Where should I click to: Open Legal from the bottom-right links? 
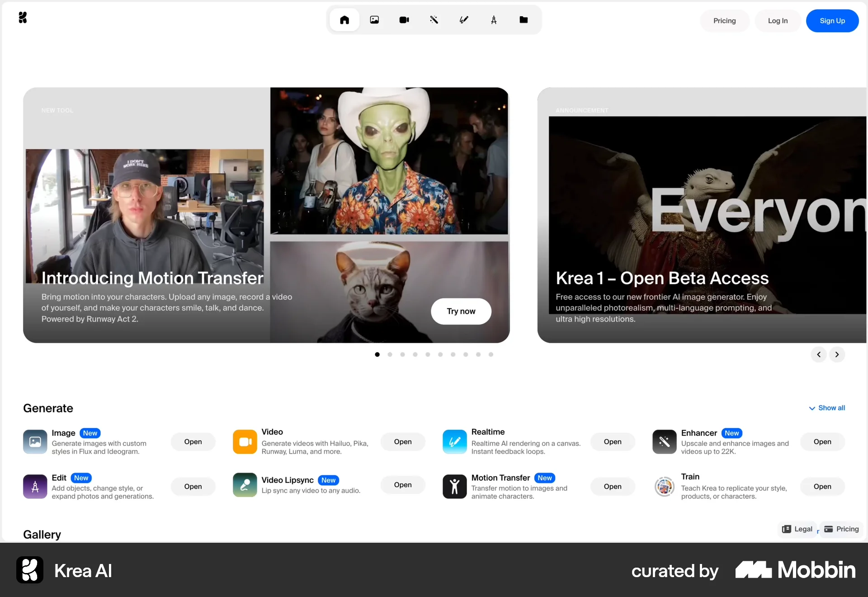(x=797, y=529)
